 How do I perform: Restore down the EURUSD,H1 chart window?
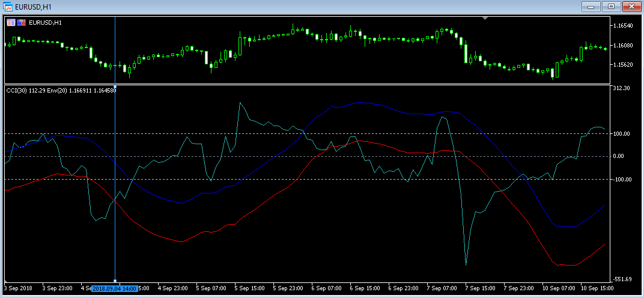[612, 7]
